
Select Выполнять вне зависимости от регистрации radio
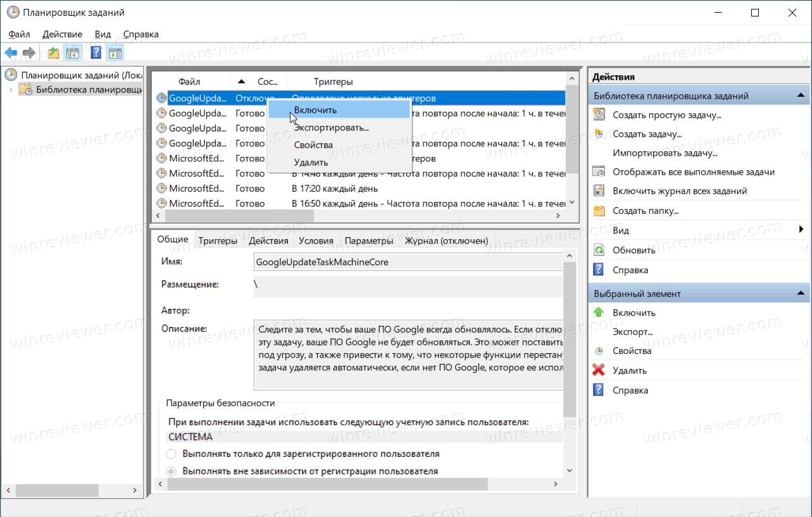(x=171, y=471)
